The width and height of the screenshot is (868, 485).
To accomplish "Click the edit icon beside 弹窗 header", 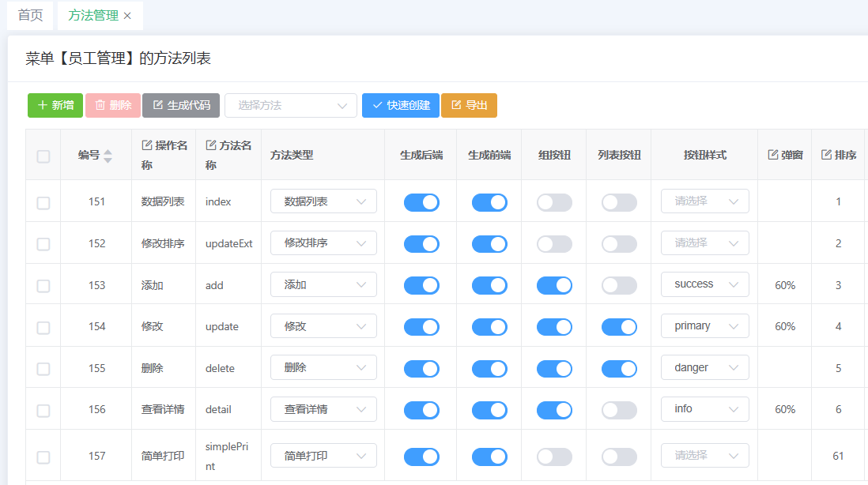I will coord(772,155).
